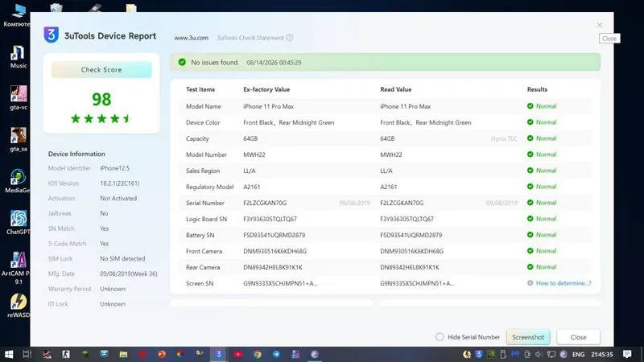Screen dimensions: 644x362
Task: Open the MediaGet desktop shortcut
Action: pyautogui.click(x=17, y=181)
